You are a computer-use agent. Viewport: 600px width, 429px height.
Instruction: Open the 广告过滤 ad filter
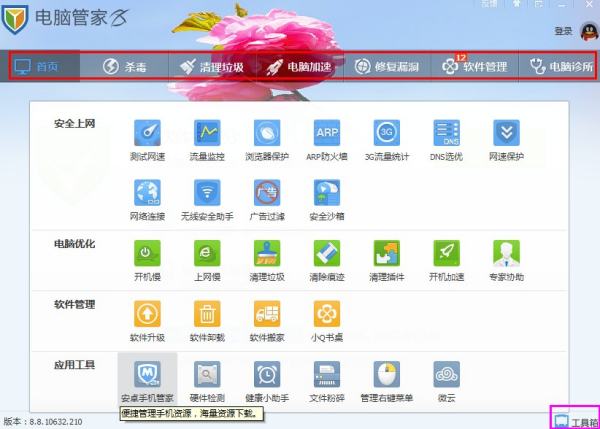point(267,200)
